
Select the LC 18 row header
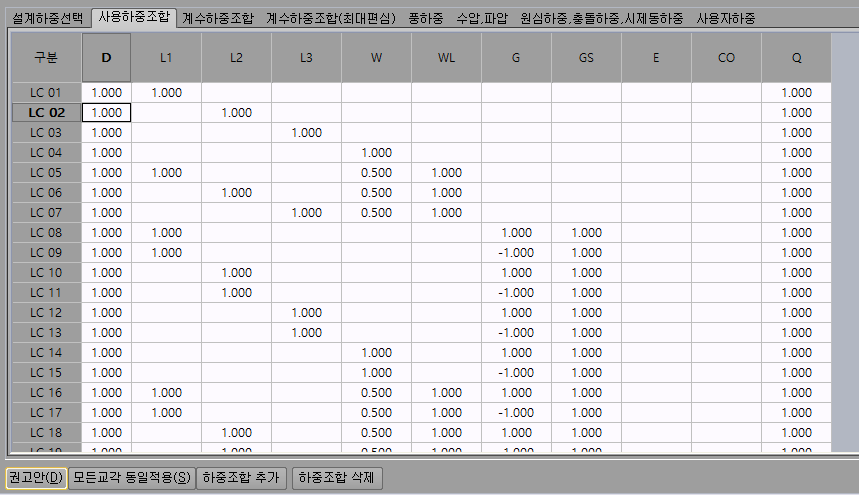point(47,433)
